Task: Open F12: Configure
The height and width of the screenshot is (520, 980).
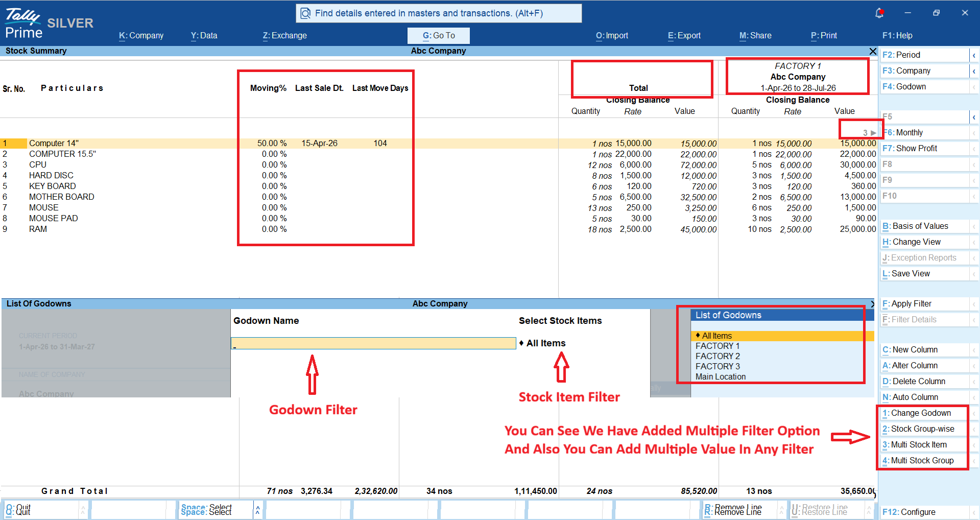Action: [925, 512]
